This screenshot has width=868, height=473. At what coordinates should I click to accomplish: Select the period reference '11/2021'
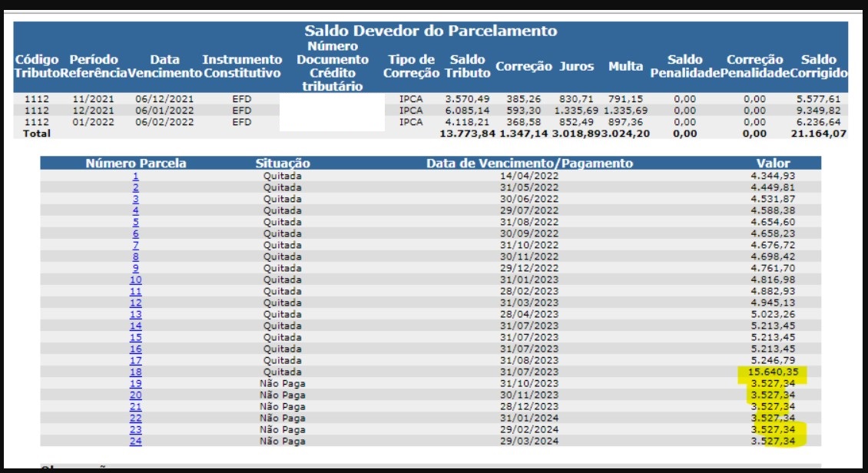point(93,99)
